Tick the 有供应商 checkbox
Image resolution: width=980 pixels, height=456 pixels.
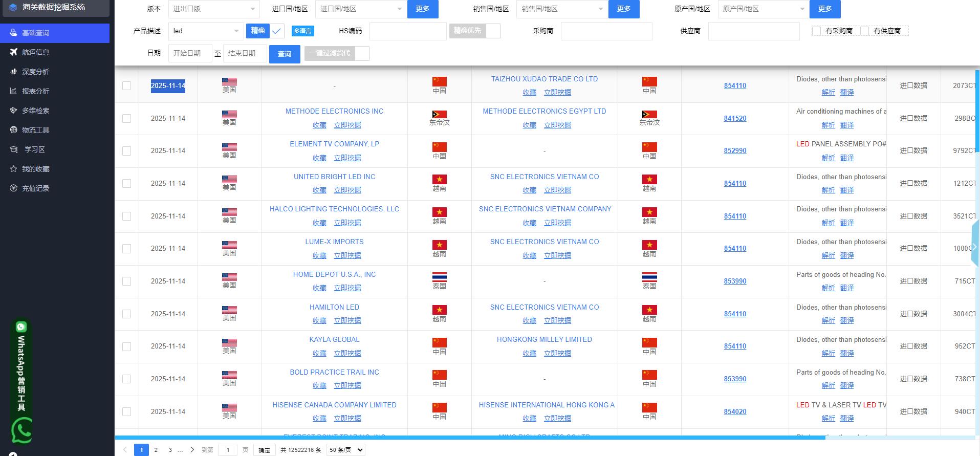coord(864,31)
